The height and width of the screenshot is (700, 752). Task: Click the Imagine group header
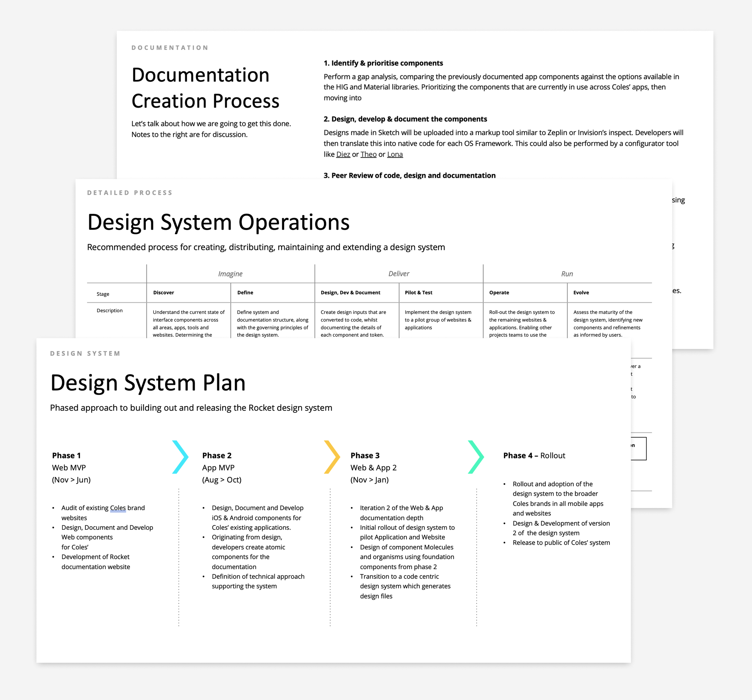(230, 273)
